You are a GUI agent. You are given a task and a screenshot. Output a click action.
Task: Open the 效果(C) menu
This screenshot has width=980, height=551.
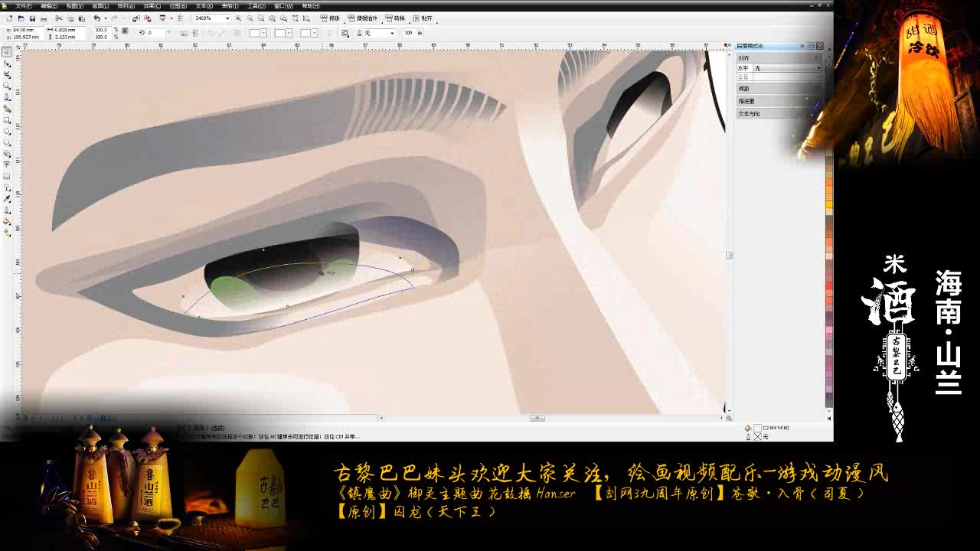[x=152, y=6]
